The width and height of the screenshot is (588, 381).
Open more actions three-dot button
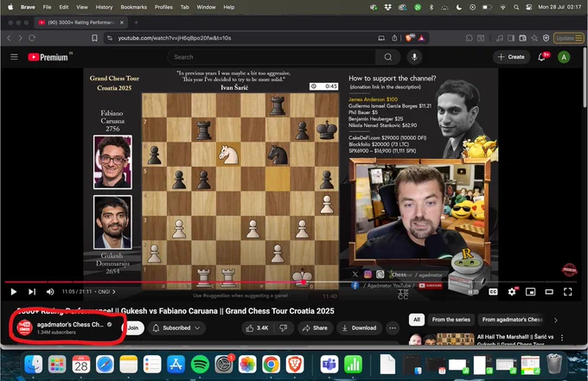click(393, 327)
